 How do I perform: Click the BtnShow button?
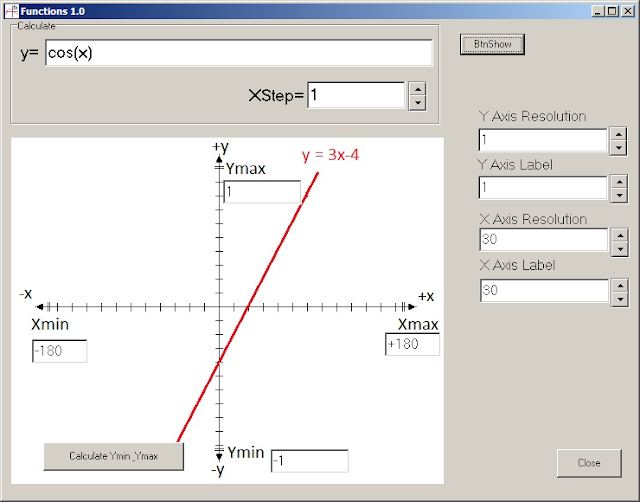click(492, 44)
